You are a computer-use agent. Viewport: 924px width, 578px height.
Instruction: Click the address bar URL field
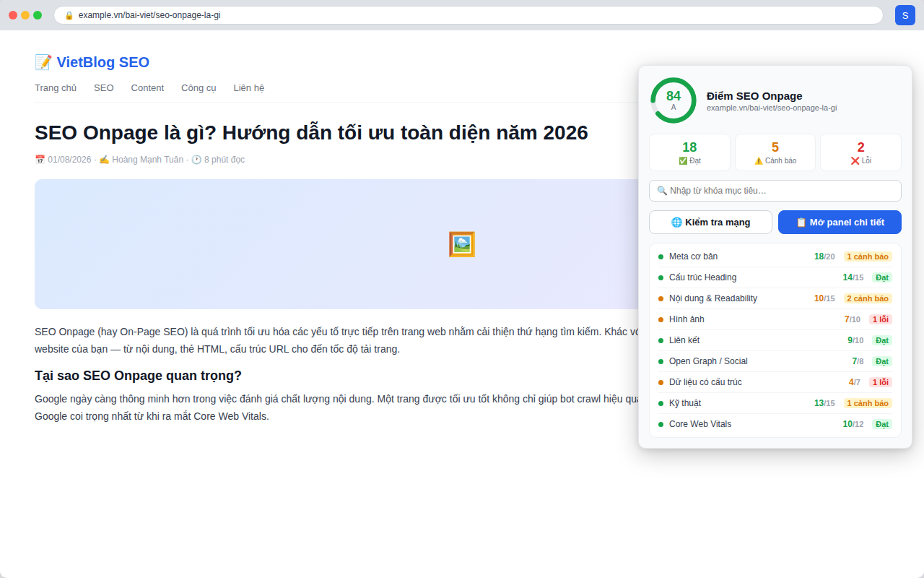pyautogui.click(x=468, y=15)
